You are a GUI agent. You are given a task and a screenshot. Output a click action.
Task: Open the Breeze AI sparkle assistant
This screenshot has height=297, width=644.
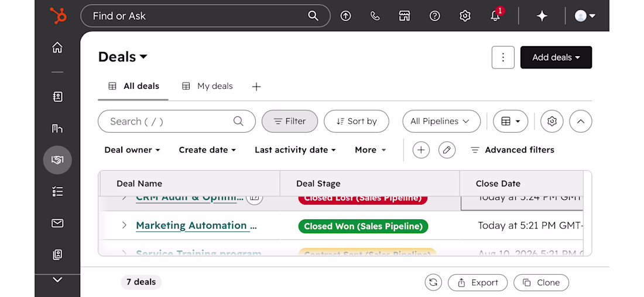click(x=542, y=16)
